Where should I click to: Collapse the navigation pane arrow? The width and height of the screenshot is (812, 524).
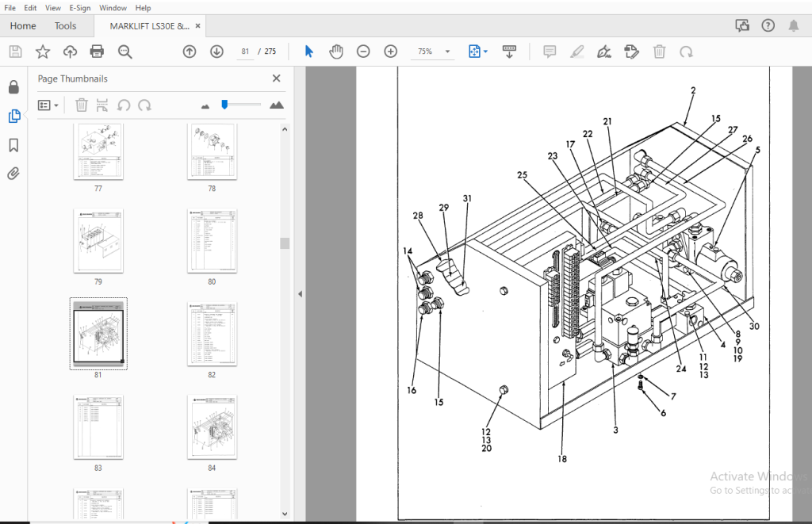click(x=300, y=293)
